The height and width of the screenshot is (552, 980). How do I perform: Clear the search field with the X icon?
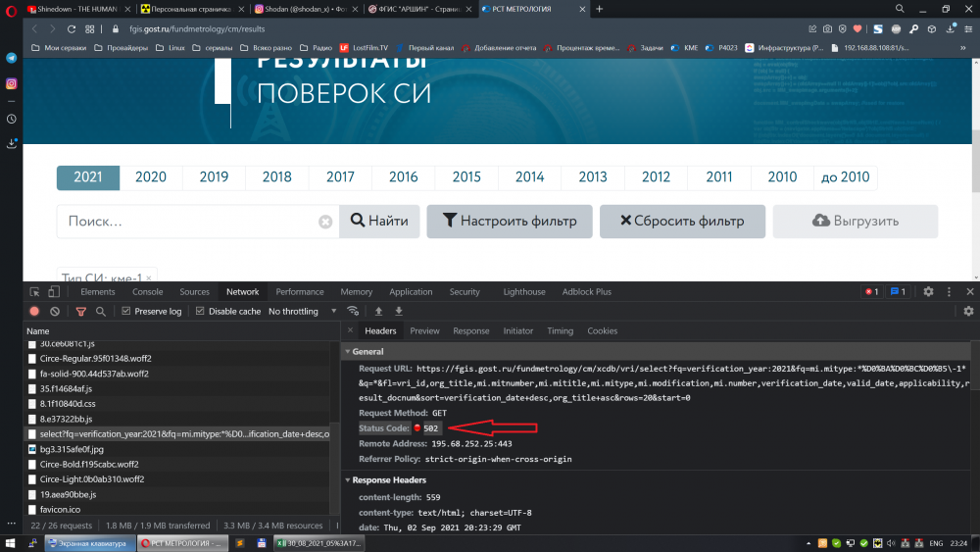pos(325,222)
